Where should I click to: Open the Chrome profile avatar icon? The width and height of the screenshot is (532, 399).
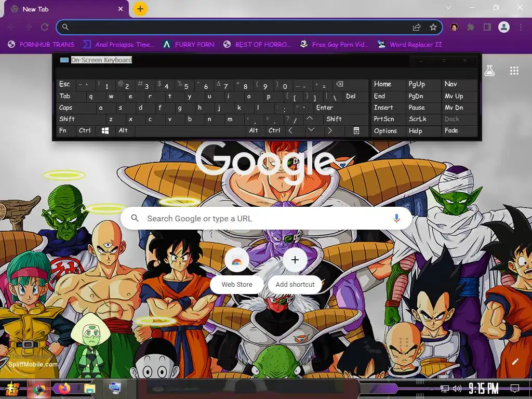[504, 27]
